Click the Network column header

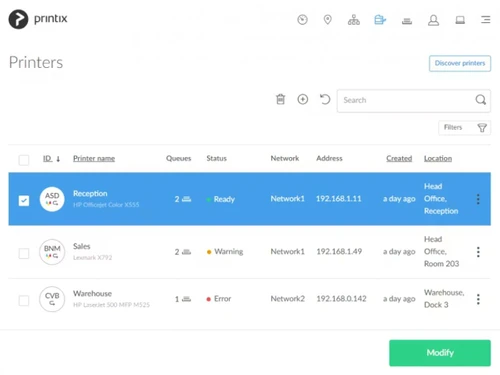click(x=285, y=158)
